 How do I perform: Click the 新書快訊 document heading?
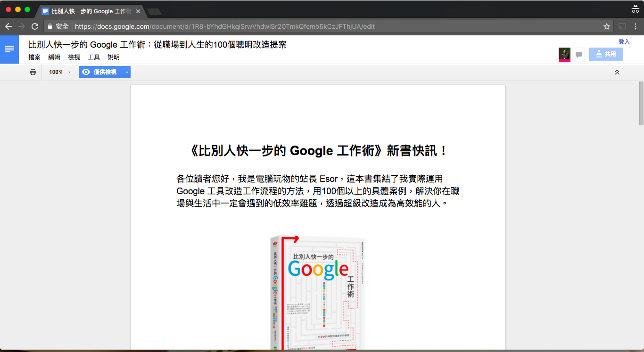point(318,151)
